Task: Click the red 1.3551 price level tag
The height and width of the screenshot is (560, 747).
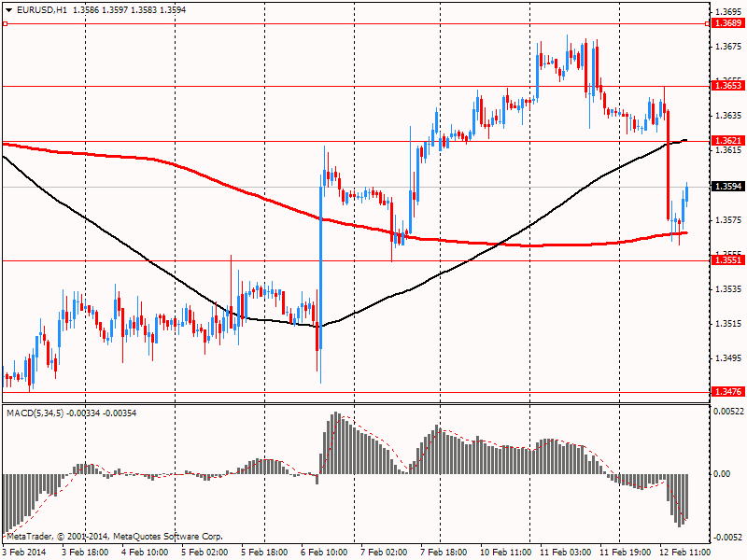Action: tap(728, 260)
